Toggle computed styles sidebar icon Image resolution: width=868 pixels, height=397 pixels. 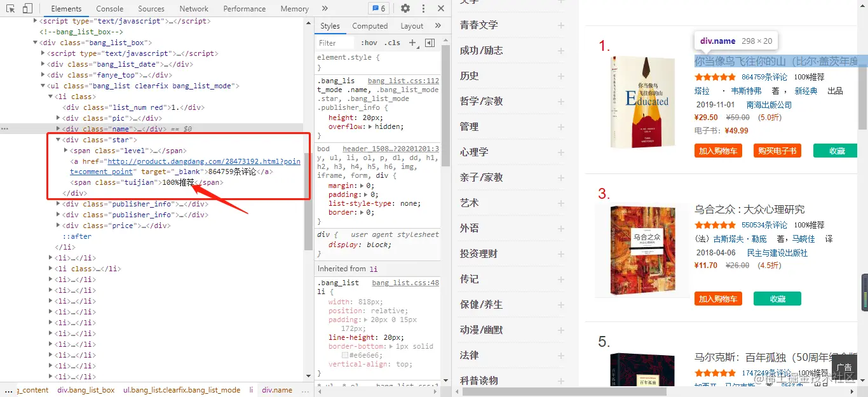click(x=430, y=43)
